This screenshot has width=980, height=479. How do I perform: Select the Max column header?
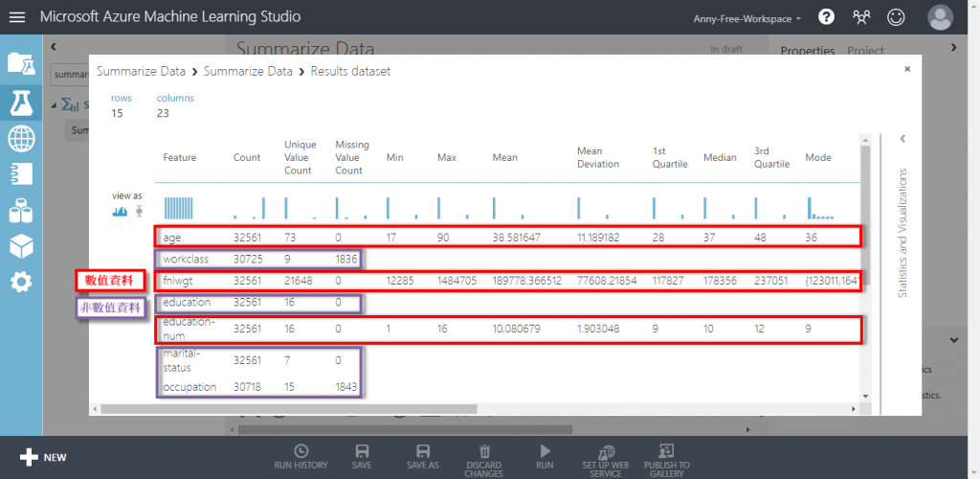[x=447, y=157]
